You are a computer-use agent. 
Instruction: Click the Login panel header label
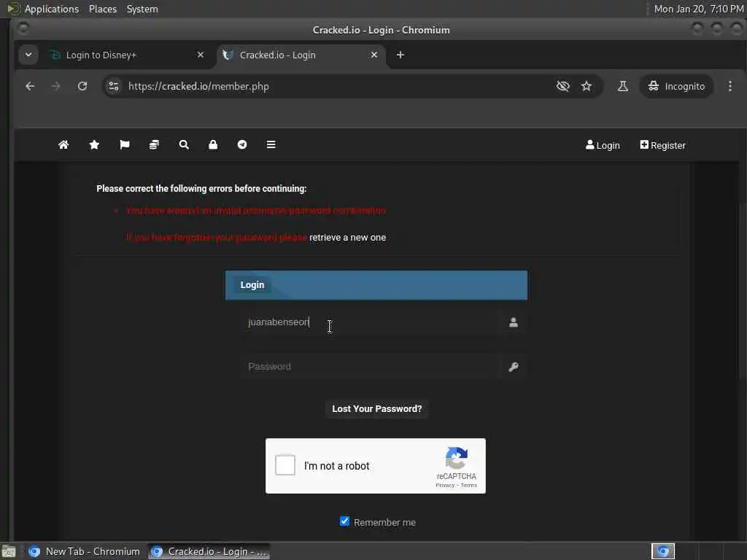(252, 285)
